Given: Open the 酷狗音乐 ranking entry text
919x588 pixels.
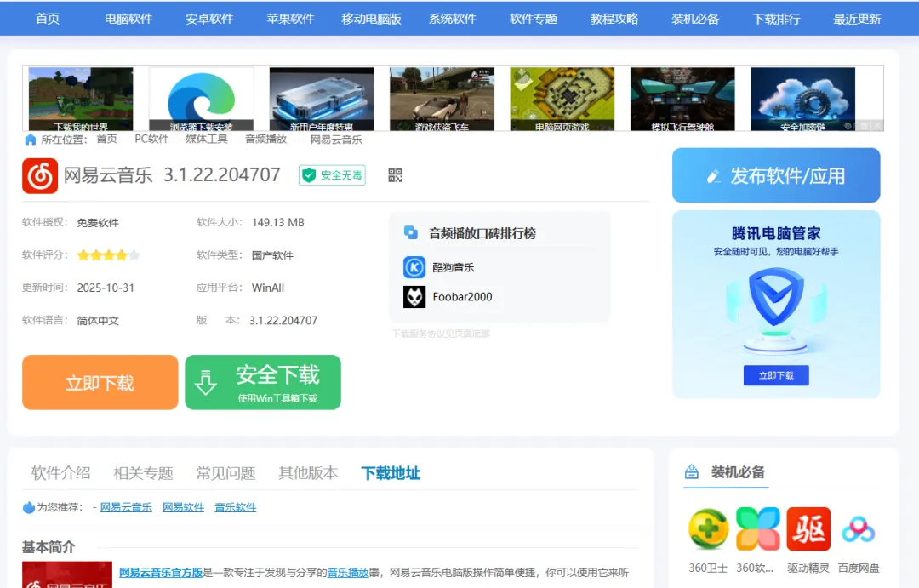Looking at the screenshot, I should tap(453, 267).
